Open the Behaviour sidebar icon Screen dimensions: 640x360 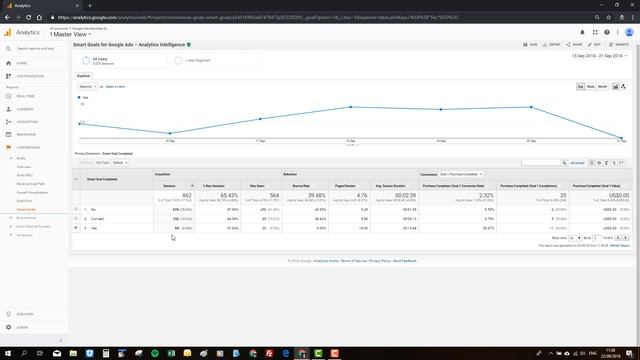pyautogui.click(x=9, y=135)
